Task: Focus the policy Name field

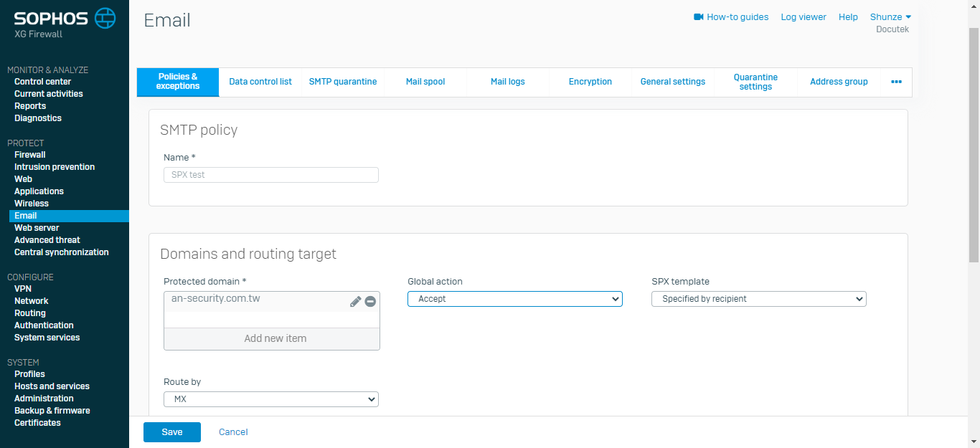Action: pyautogui.click(x=271, y=175)
